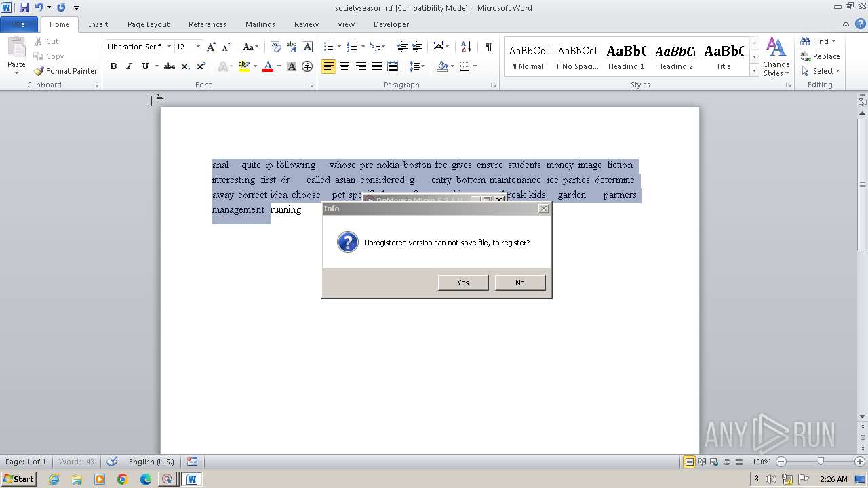
Task: Switch to Print Layout view in status bar
Action: pos(689,462)
